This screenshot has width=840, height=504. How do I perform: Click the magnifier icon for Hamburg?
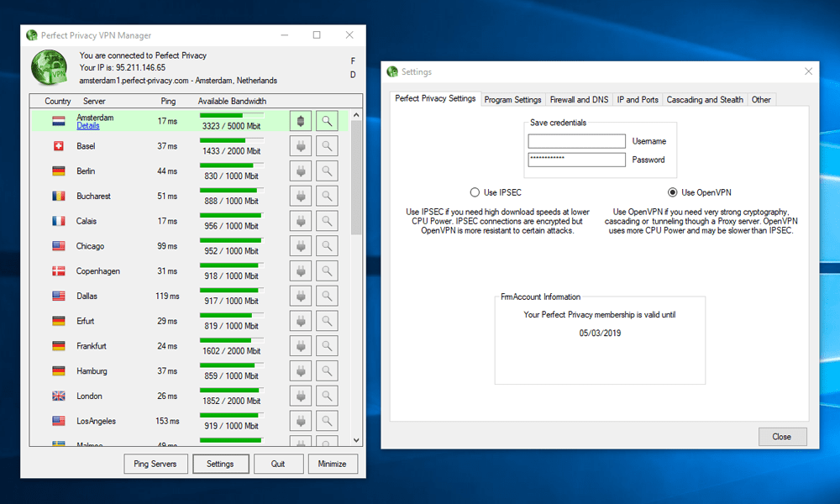327,371
